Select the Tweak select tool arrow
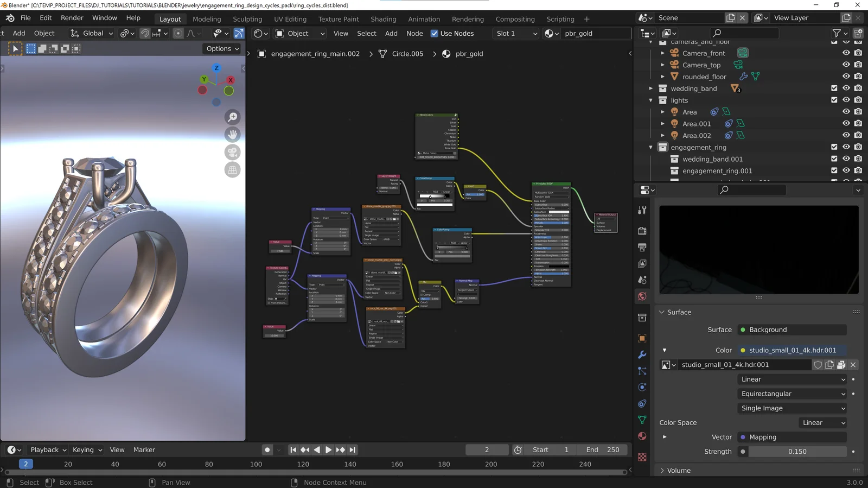Viewport: 868px width, 488px height. [x=15, y=49]
